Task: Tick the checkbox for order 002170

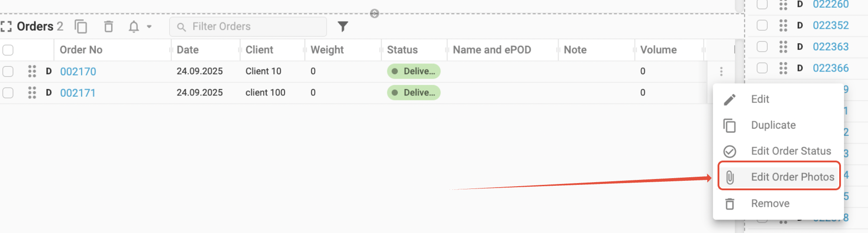Action: click(x=8, y=72)
